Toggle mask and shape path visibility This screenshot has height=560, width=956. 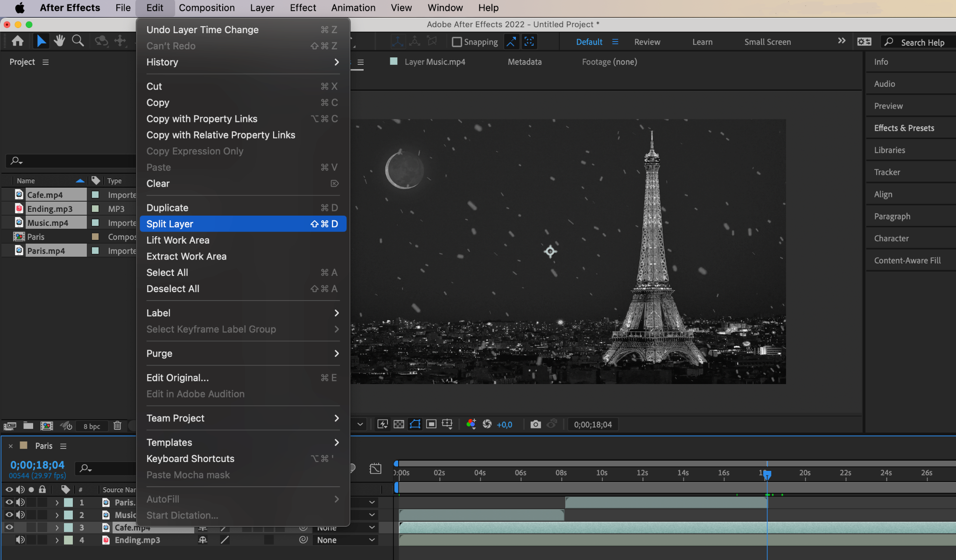(415, 424)
